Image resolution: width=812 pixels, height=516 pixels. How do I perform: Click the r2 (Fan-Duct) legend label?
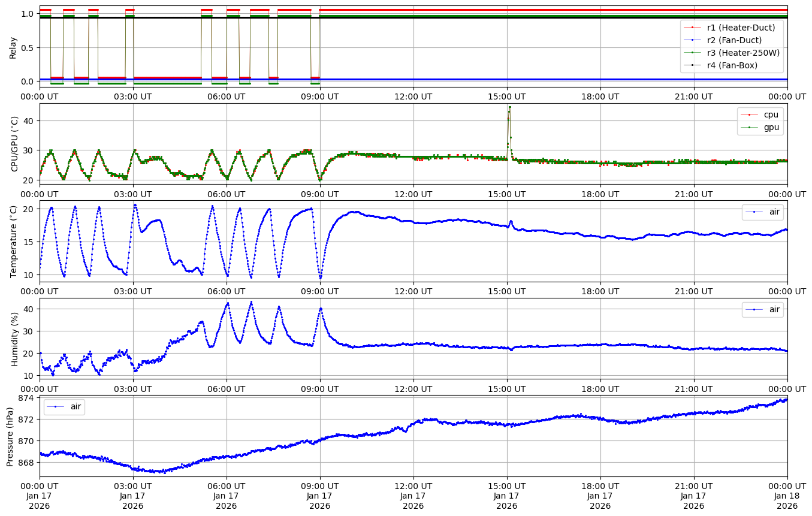coord(734,40)
